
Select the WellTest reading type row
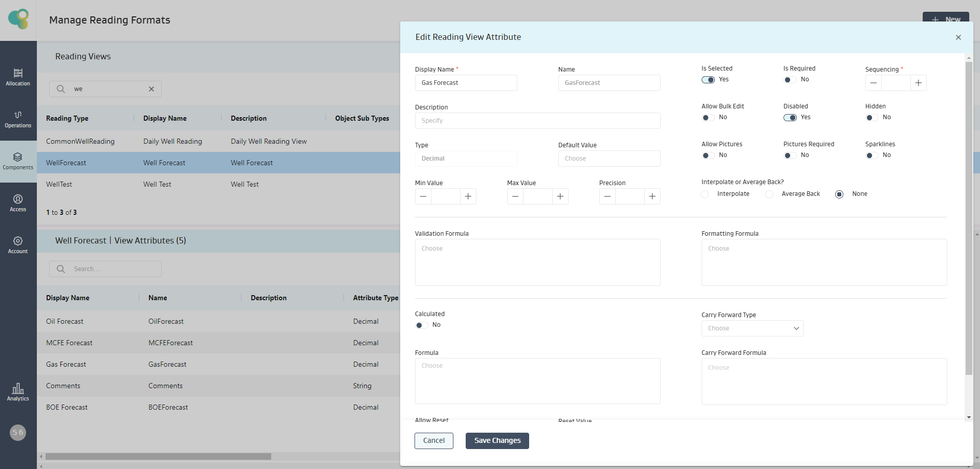(59, 184)
